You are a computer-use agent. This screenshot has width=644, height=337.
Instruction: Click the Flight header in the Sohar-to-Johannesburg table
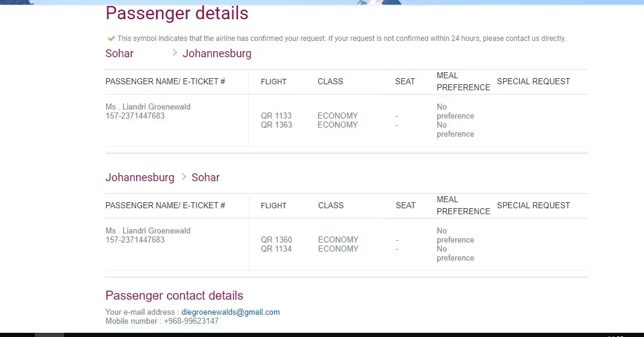274,81
